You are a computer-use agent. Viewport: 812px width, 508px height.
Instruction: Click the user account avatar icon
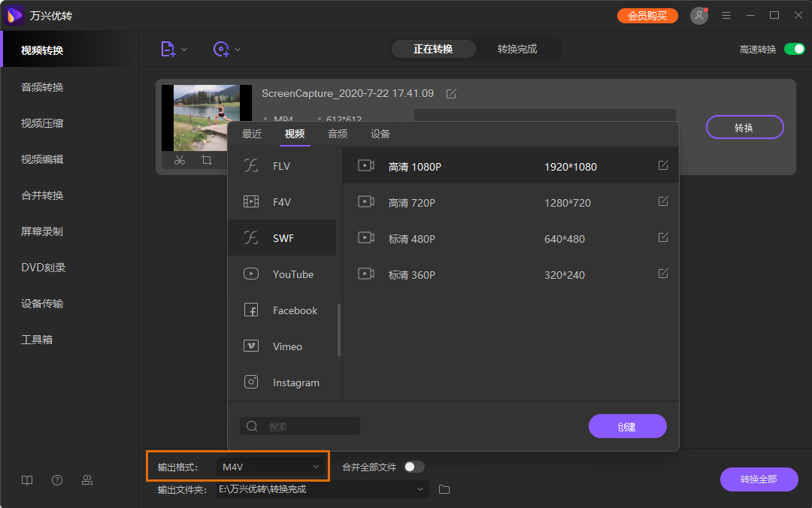pyautogui.click(x=699, y=16)
